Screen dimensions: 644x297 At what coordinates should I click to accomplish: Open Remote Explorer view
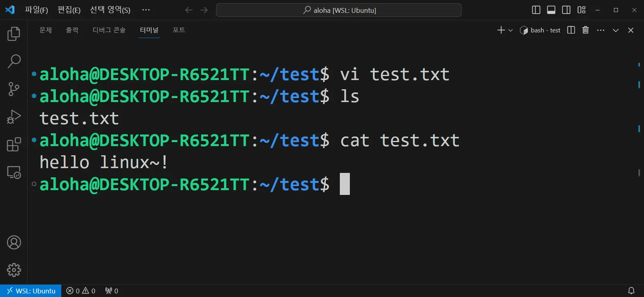click(x=14, y=173)
